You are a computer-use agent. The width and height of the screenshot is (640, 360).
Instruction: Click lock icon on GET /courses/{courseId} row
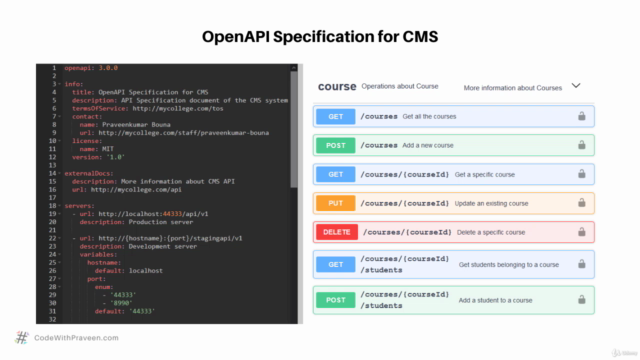coord(582,174)
